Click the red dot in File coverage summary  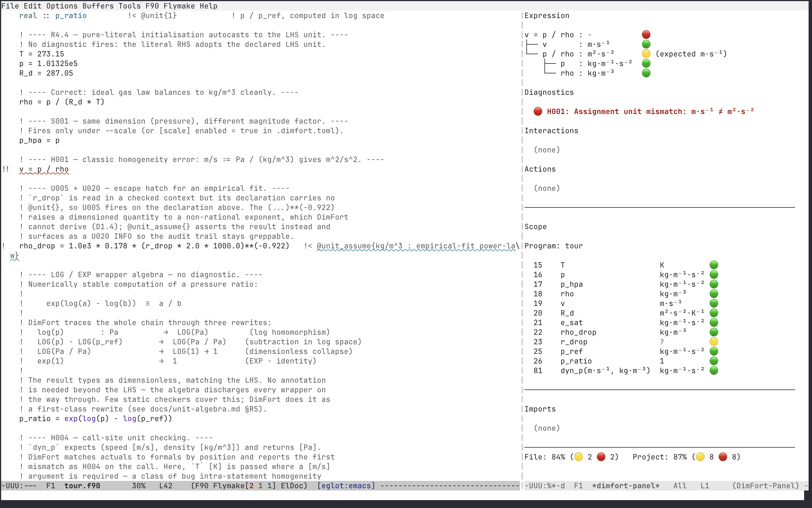click(601, 457)
